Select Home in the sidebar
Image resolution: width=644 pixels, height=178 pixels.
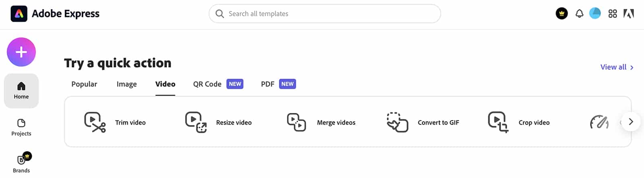[21, 90]
